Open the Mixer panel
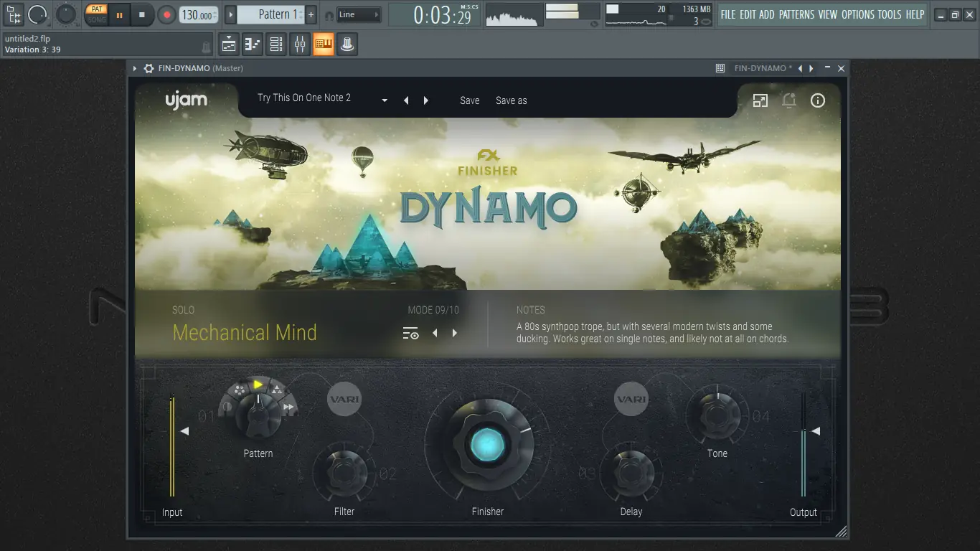 click(x=300, y=44)
